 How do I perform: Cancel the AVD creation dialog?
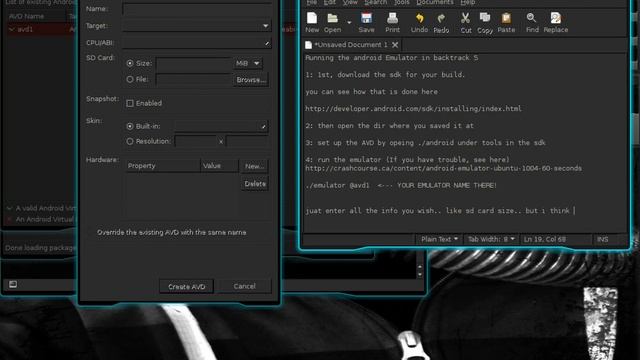click(x=244, y=286)
